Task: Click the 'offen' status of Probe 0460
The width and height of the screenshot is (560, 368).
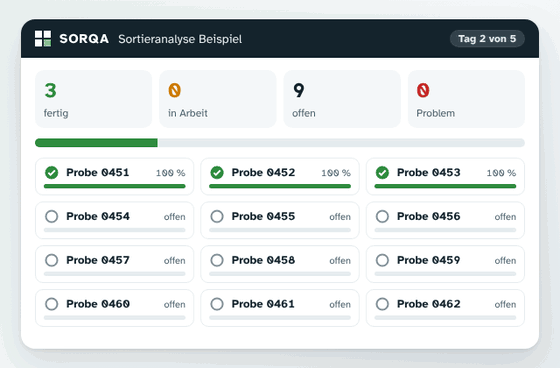Action: 175,304
